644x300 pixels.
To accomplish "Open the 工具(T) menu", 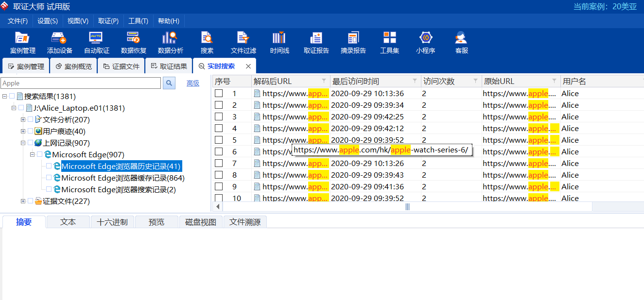I will pyautogui.click(x=138, y=21).
